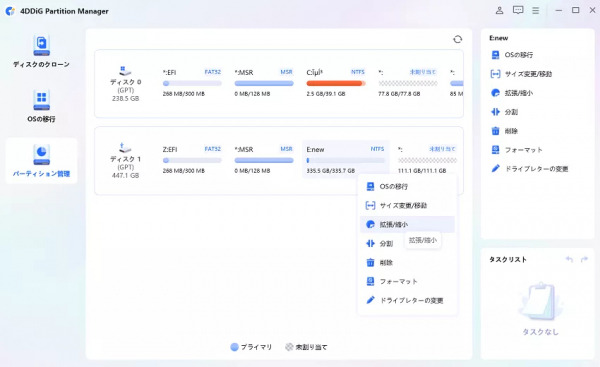
Task: Click the refresh icon above disk list
Action: [457, 39]
